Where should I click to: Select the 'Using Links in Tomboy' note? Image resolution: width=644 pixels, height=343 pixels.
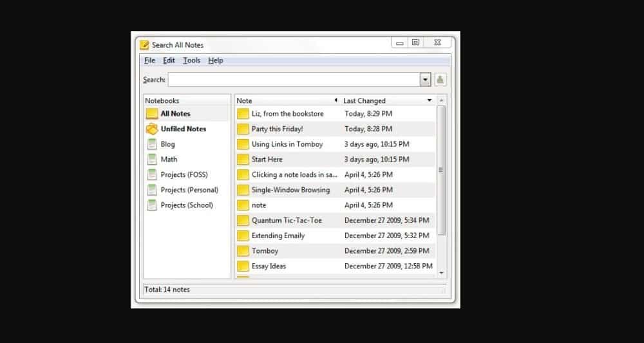(287, 144)
